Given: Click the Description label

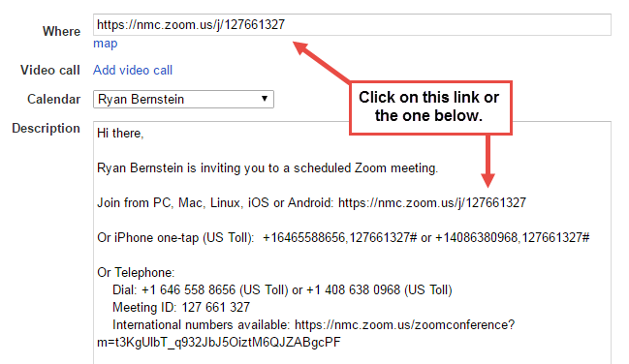Looking at the screenshot, I should click(x=47, y=129).
